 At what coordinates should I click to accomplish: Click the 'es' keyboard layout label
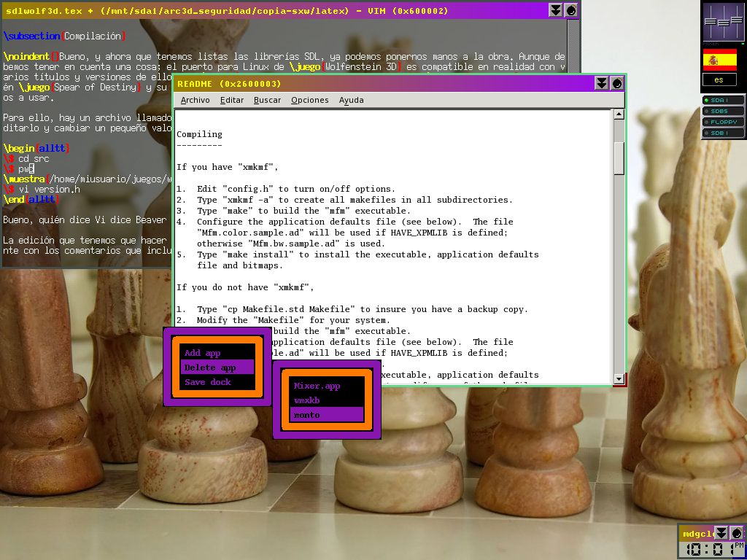click(719, 79)
